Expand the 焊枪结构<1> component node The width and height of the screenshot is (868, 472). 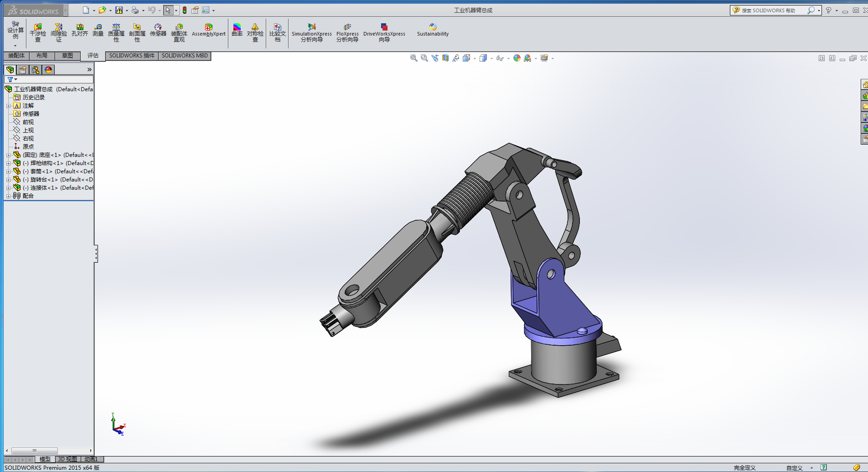tap(8, 163)
